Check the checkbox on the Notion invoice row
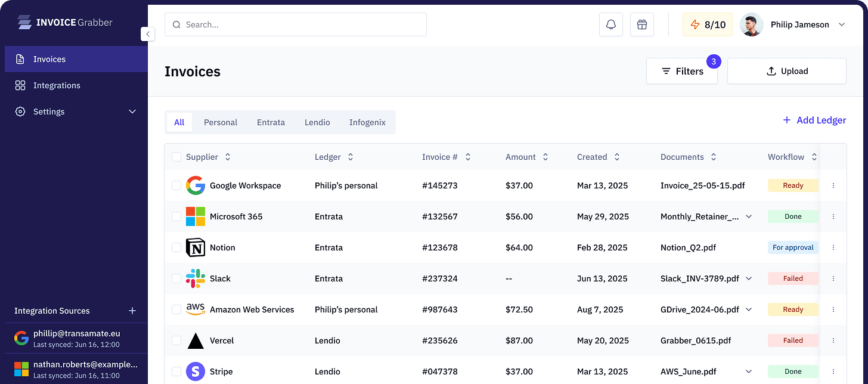Viewport: 868px width, 384px height. (x=176, y=247)
